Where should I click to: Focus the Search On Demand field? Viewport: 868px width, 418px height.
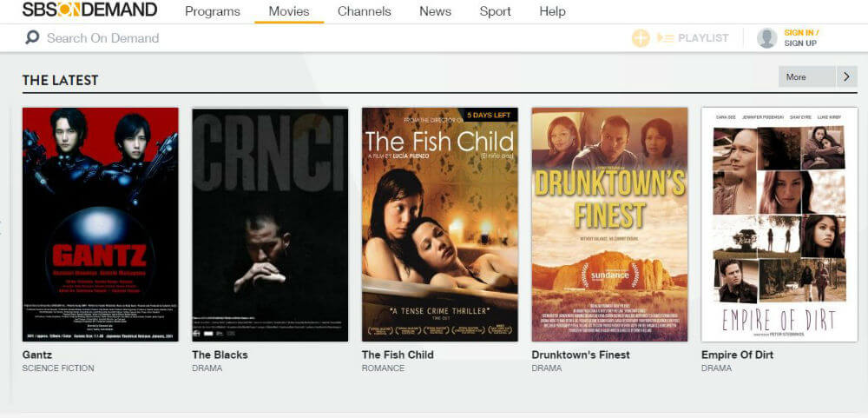pos(103,37)
